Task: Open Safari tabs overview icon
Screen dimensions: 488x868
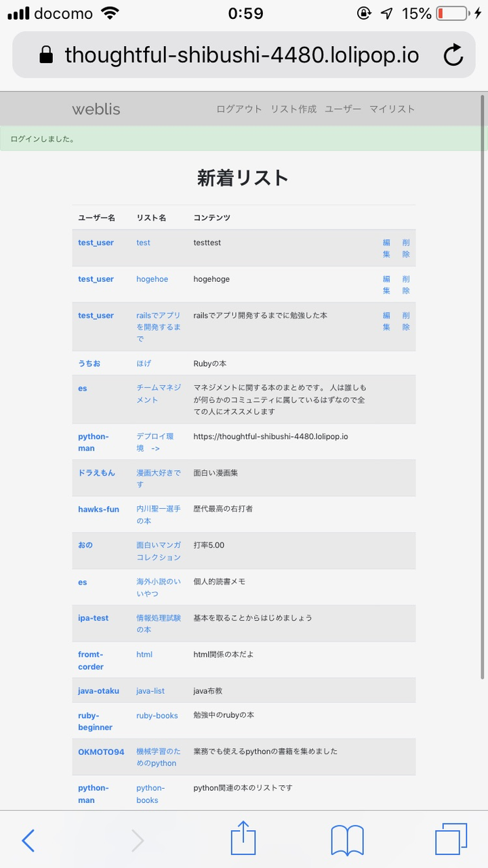Action: click(451, 840)
